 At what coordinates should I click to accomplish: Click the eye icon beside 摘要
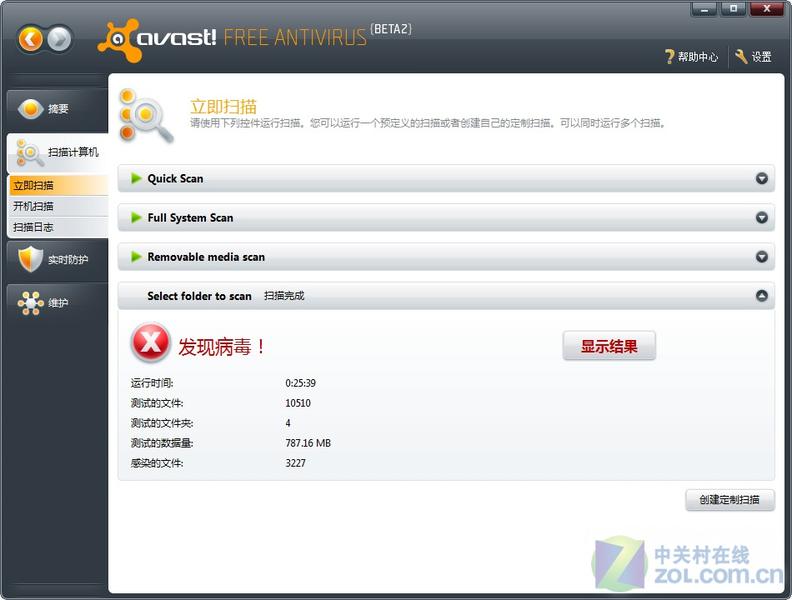[x=31, y=109]
